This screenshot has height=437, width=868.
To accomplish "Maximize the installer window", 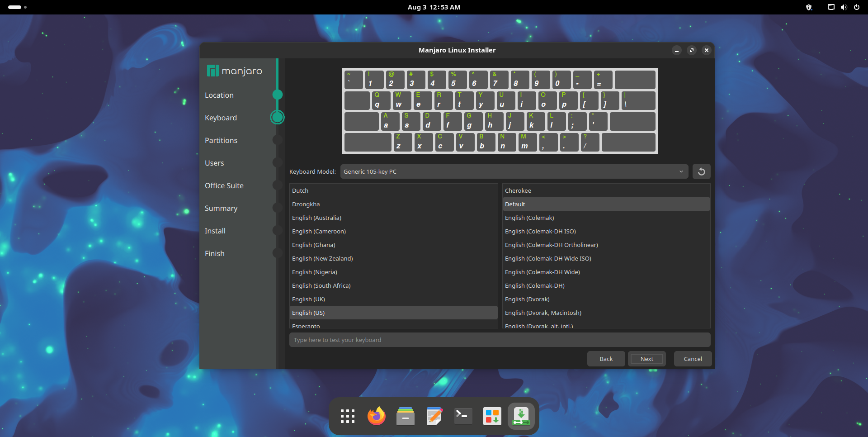I will click(691, 50).
